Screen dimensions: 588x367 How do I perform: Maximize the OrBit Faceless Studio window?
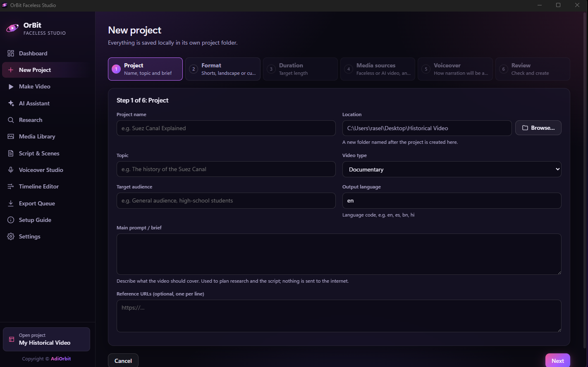[x=558, y=5]
